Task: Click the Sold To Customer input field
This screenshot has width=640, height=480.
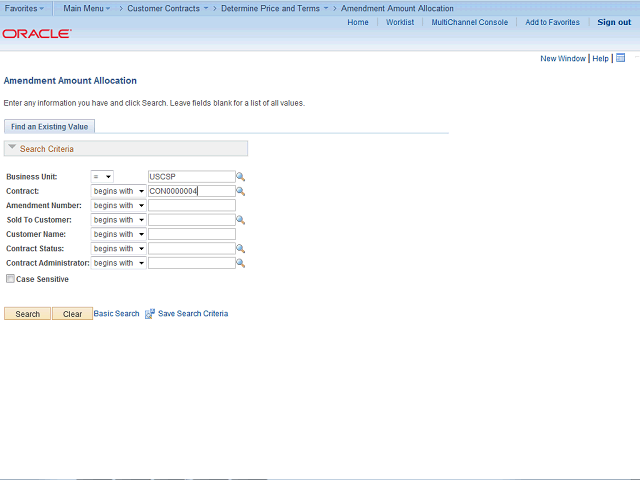Action: coord(191,220)
